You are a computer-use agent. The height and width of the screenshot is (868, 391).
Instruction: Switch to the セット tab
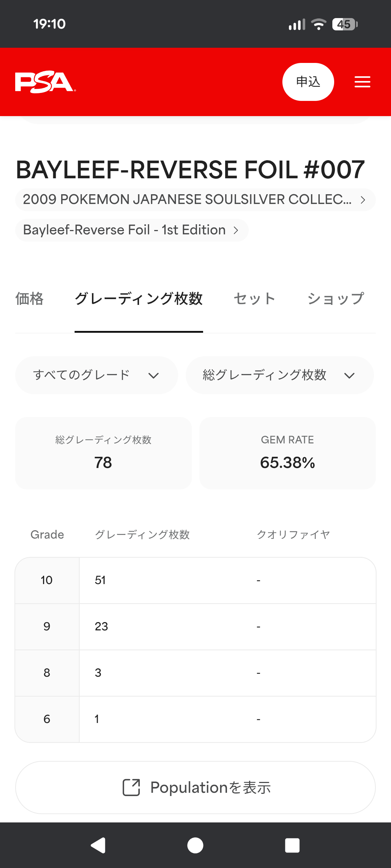pos(255,299)
